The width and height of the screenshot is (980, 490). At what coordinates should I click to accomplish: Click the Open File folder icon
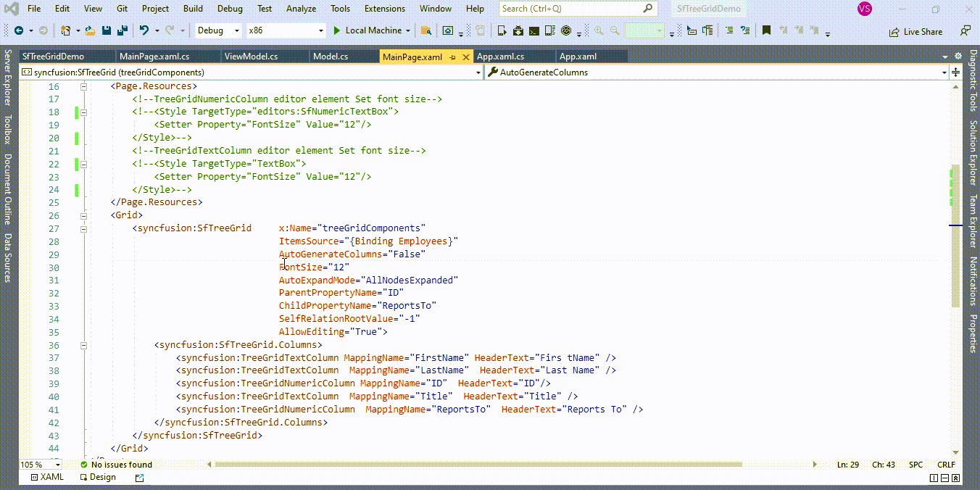(x=90, y=30)
